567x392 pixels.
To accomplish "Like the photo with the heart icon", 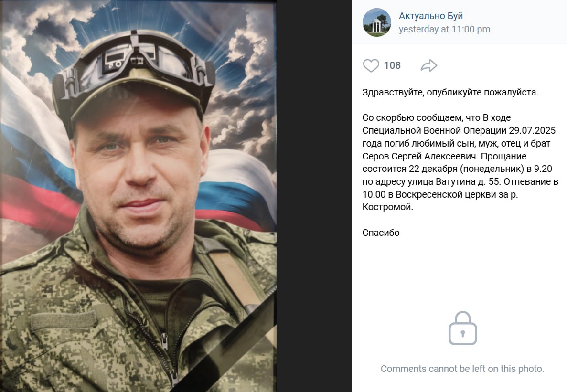I will [371, 65].
